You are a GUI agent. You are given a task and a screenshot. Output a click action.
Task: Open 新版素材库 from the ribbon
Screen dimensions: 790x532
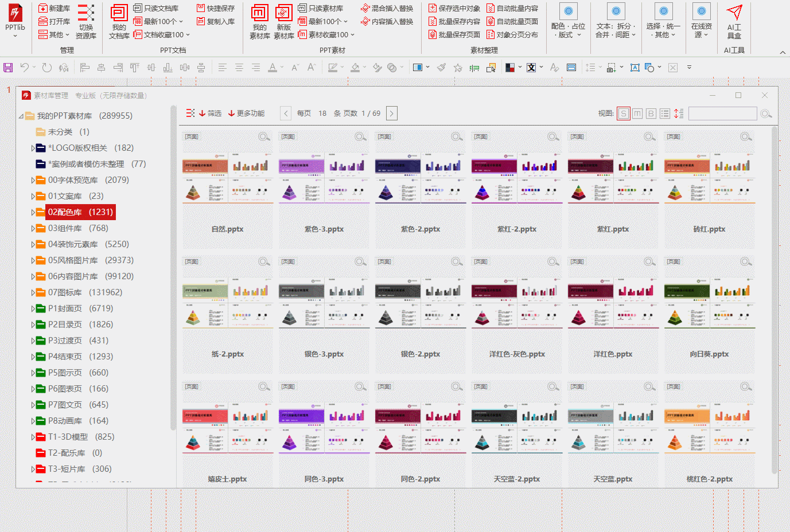(x=283, y=21)
